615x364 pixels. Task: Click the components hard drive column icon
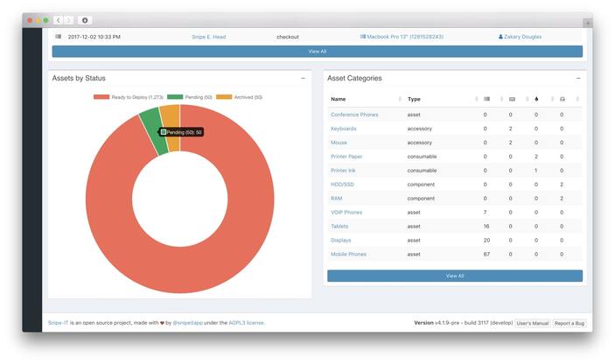[562, 99]
